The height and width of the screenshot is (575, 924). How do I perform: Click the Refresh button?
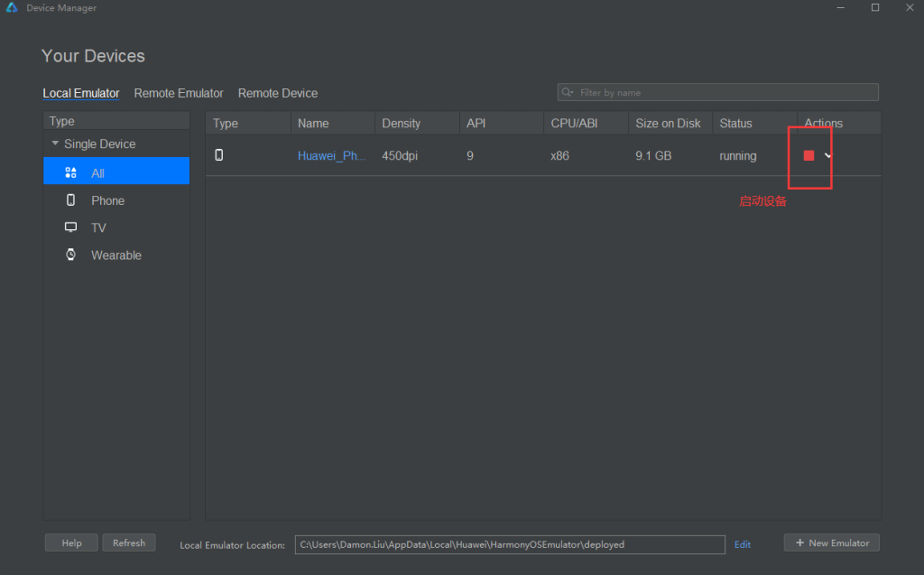coord(128,543)
